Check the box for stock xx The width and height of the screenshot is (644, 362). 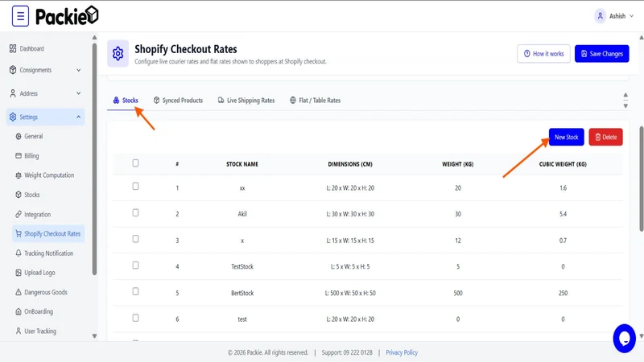[135, 187]
